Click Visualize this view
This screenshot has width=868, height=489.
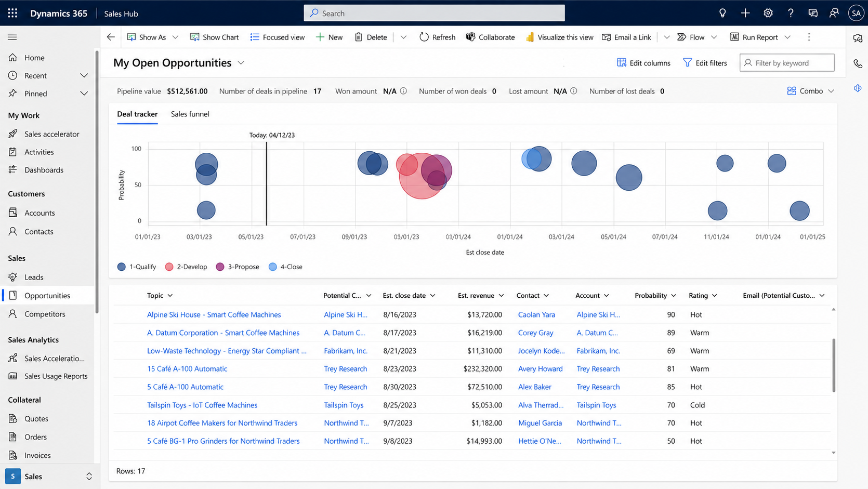pyautogui.click(x=559, y=37)
